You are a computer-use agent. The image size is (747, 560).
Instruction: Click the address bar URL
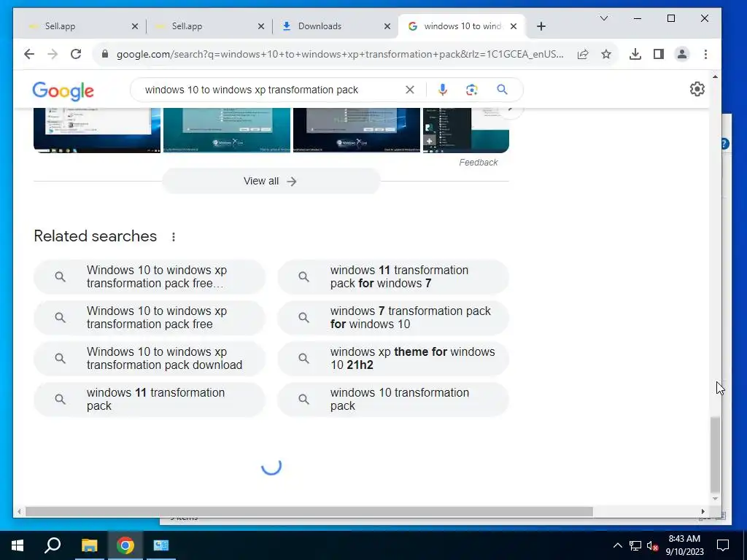coord(340,54)
